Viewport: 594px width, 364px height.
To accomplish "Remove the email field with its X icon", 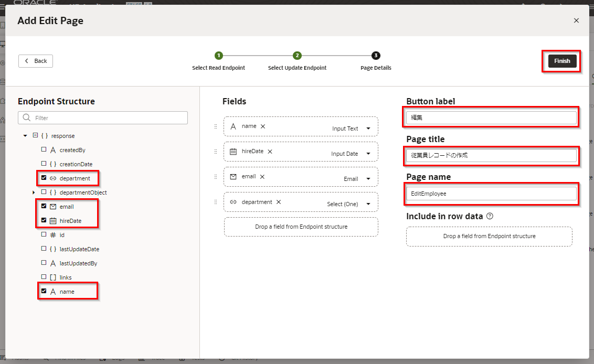I will click(262, 177).
